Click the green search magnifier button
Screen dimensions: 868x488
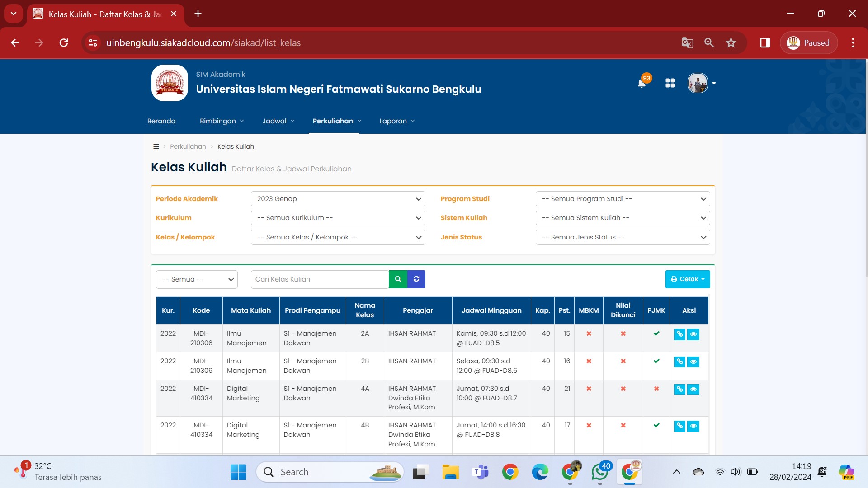pyautogui.click(x=398, y=279)
